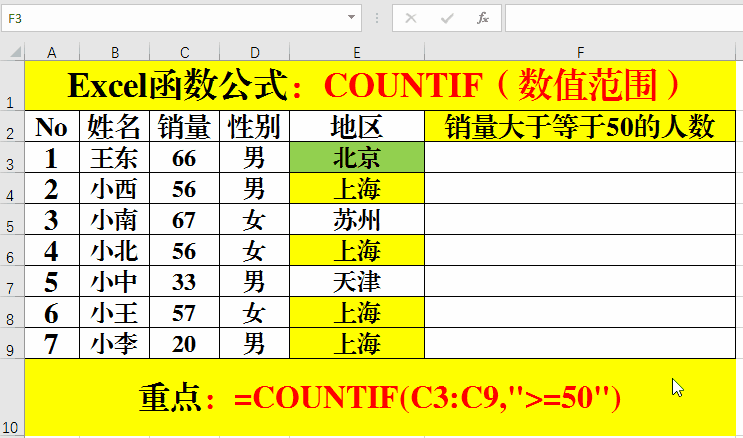Open the insert function fx dialog

(482, 18)
